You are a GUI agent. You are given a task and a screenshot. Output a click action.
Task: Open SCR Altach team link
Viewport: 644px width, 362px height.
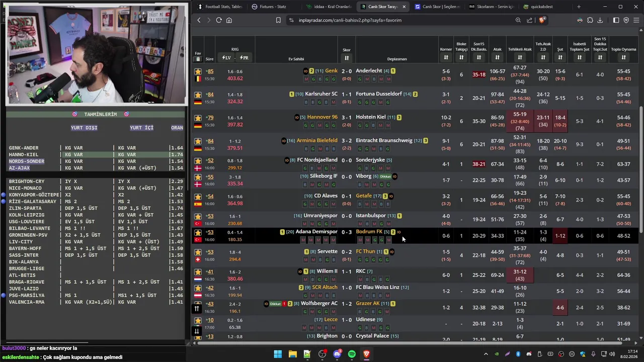[x=325, y=288]
